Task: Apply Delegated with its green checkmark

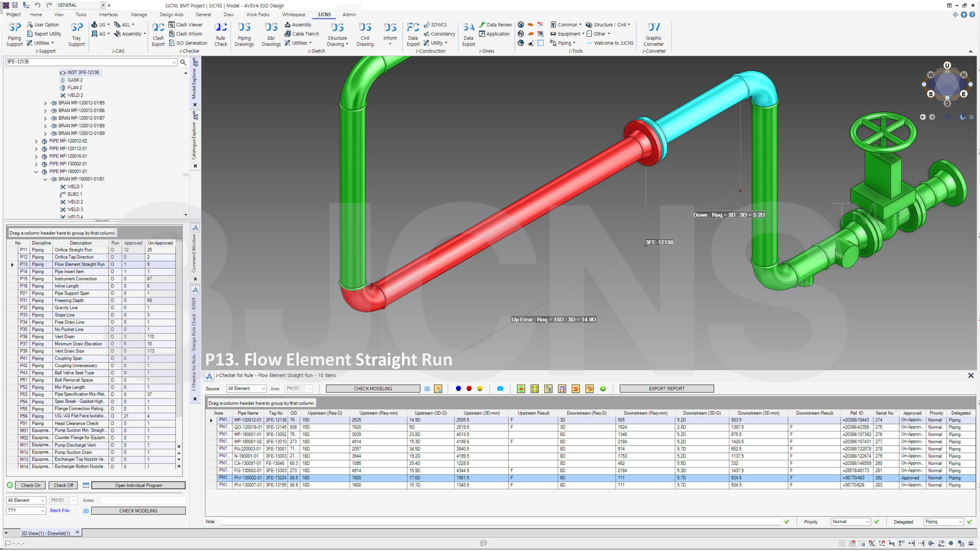Action: 969,522
